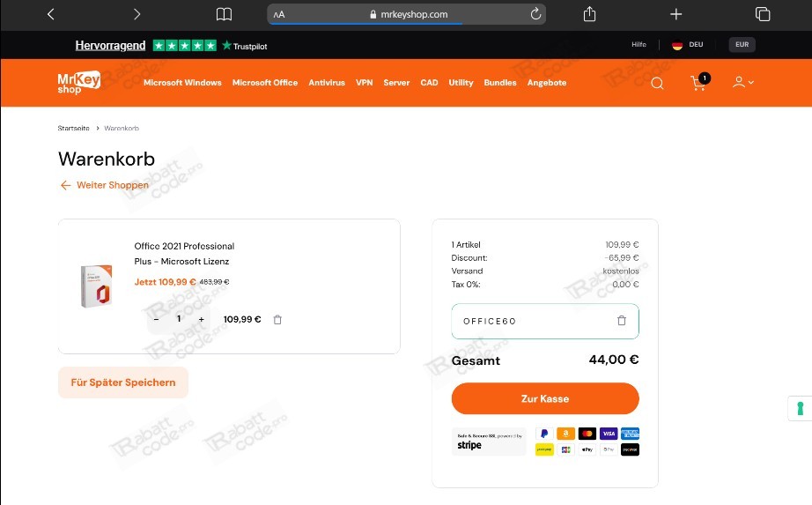The width and height of the screenshot is (812, 505).
Task: Click the Amazon Pay payment icon
Action: click(565, 434)
